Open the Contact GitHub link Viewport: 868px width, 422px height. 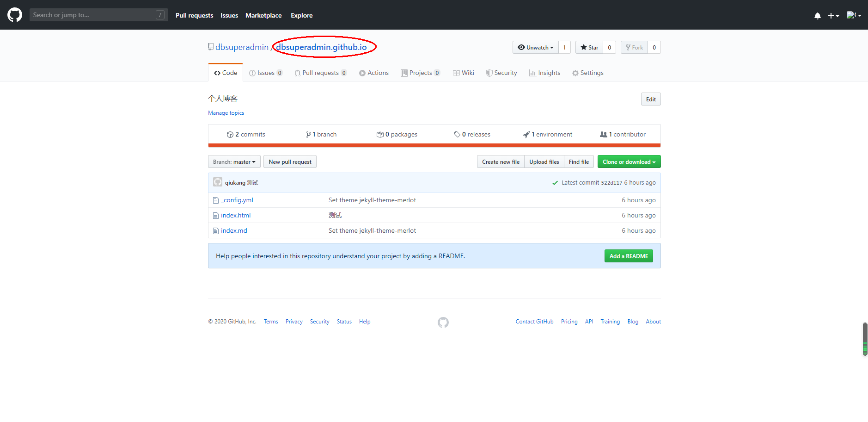point(534,322)
